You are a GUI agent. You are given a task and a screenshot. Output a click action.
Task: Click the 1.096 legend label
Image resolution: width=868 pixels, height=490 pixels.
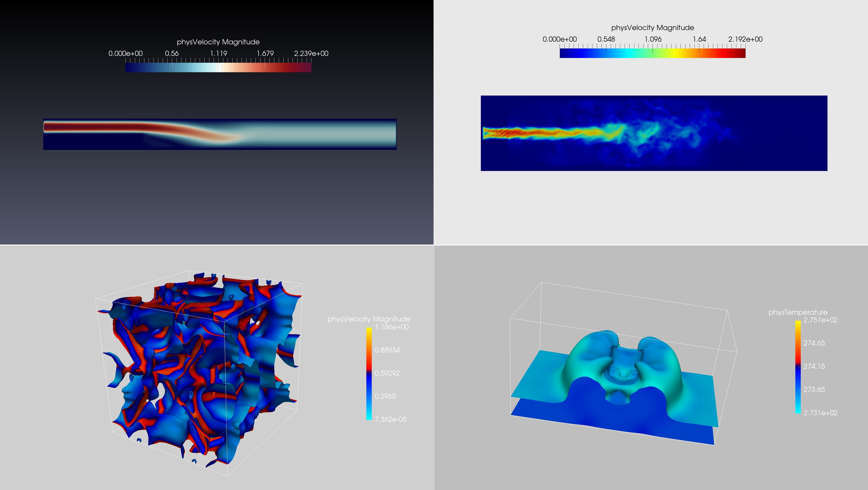click(x=653, y=39)
